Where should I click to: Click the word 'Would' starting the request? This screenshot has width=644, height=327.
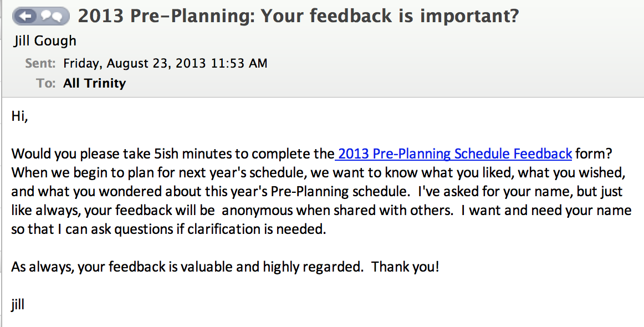(x=29, y=154)
